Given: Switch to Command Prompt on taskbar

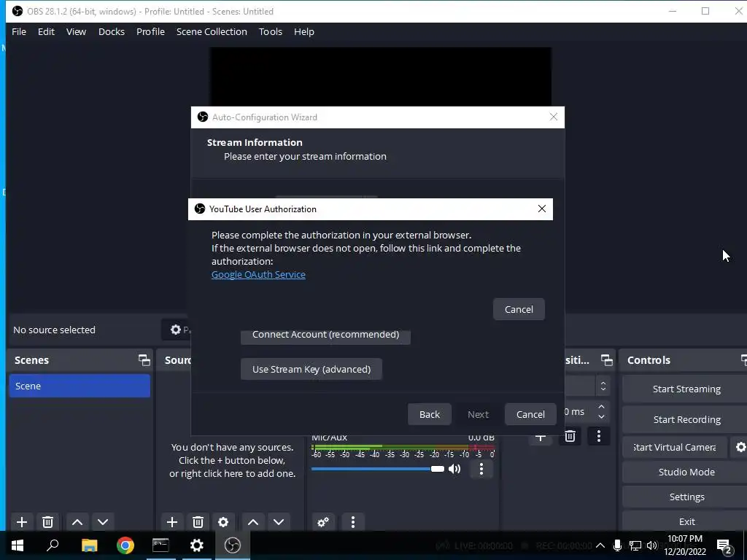Looking at the screenshot, I should point(160,545).
